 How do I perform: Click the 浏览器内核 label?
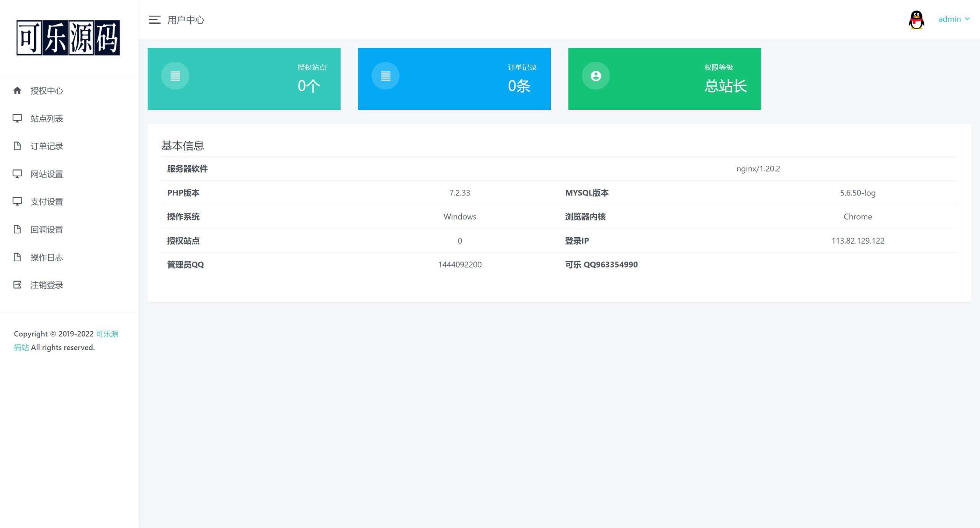[585, 217]
